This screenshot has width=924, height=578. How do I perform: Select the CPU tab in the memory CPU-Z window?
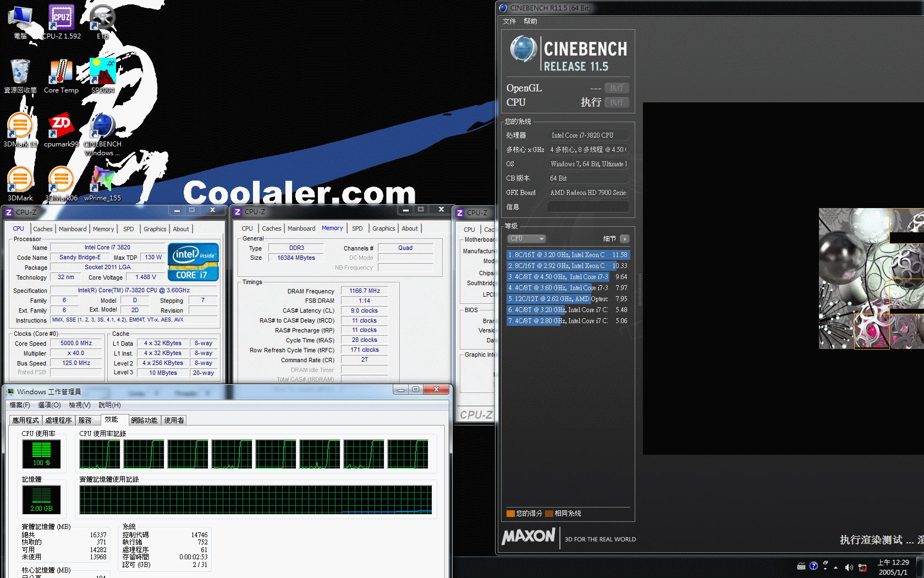pos(248,228)
